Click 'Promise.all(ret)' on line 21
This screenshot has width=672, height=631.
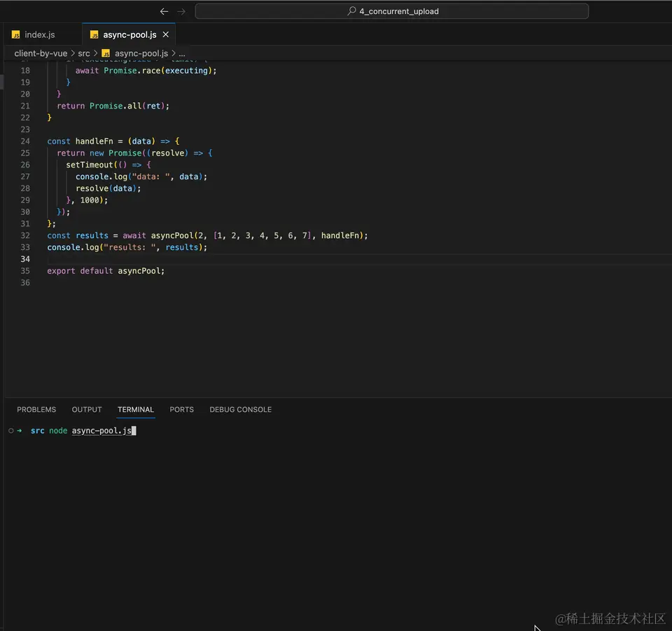127,106
